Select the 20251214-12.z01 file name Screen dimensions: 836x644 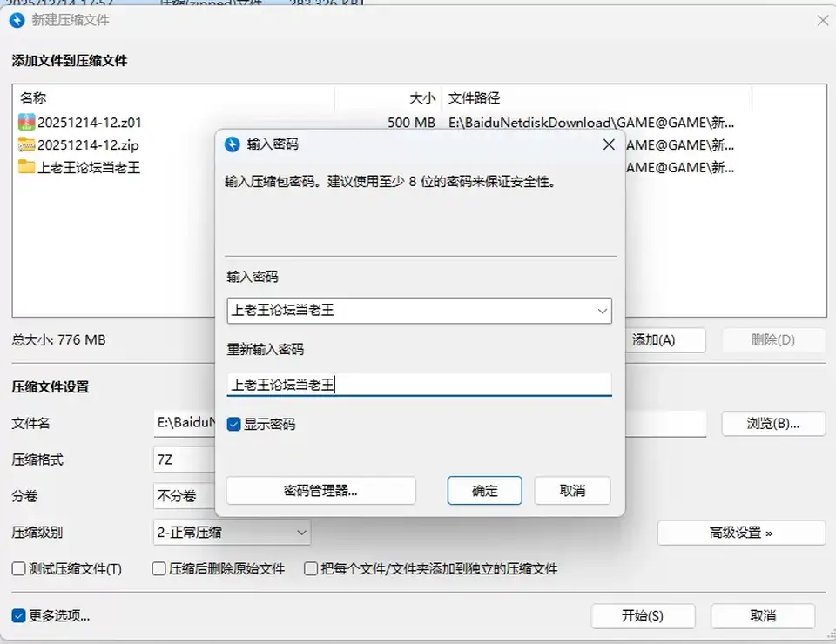tap(90, 123)
